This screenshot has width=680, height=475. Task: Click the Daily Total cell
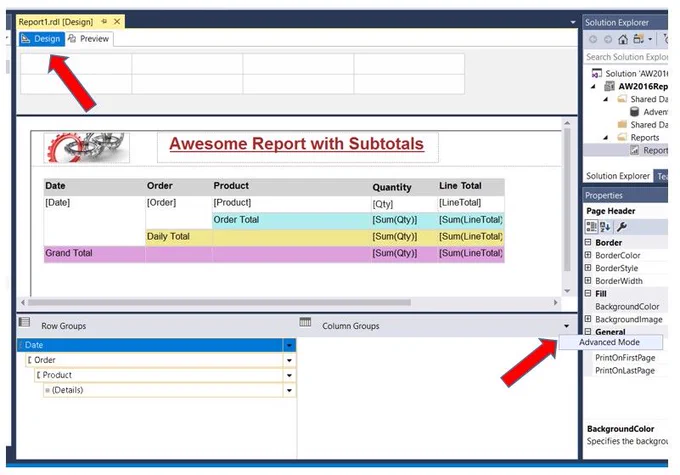click(x=178, y=237)
